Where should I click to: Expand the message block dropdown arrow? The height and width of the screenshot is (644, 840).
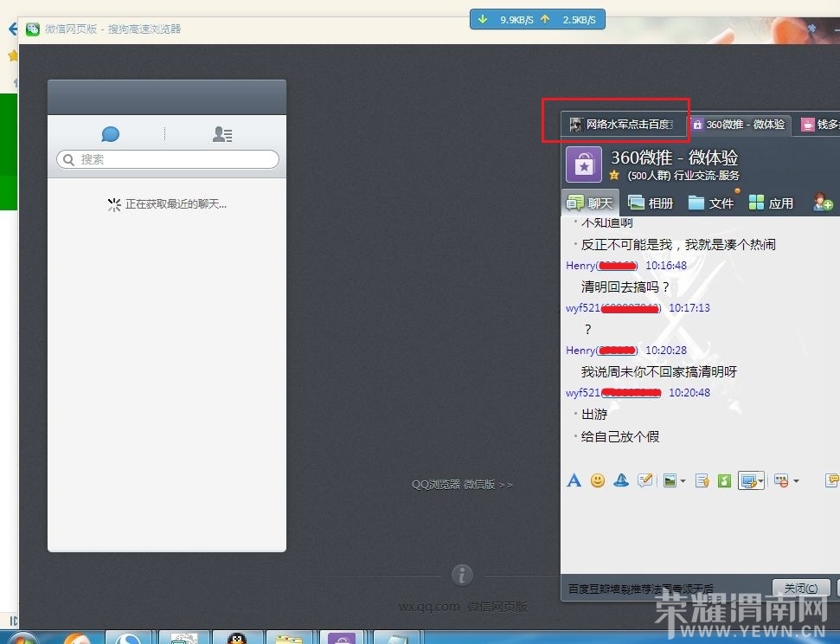796,481
